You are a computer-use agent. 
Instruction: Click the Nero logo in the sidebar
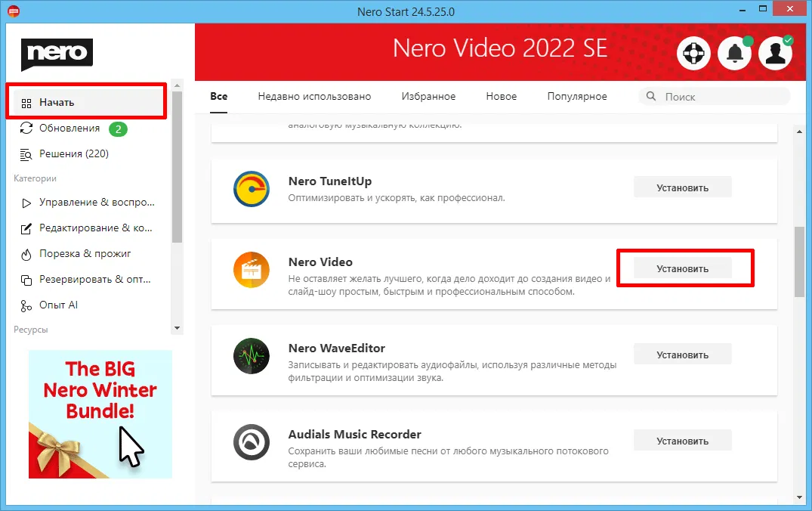click(57, 54)
